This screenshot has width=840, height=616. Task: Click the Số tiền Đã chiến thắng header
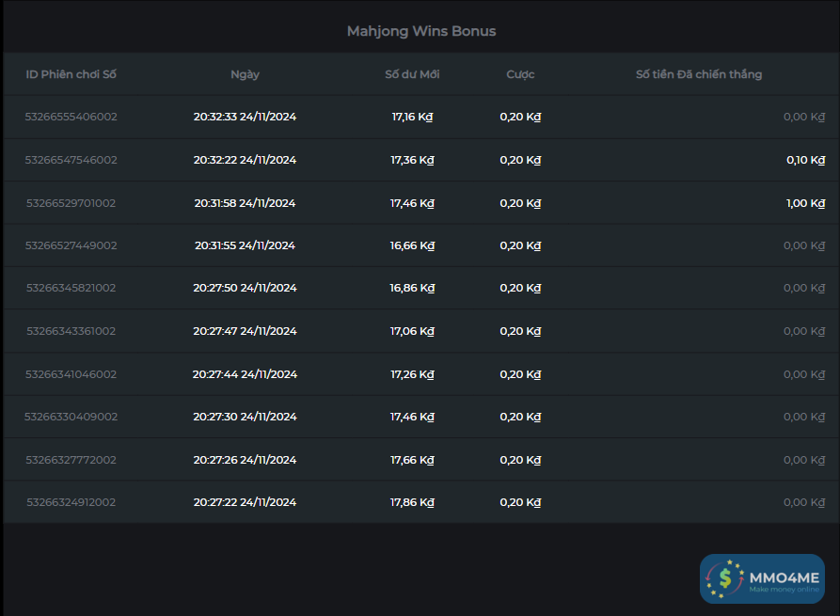[x=699, y=74]
